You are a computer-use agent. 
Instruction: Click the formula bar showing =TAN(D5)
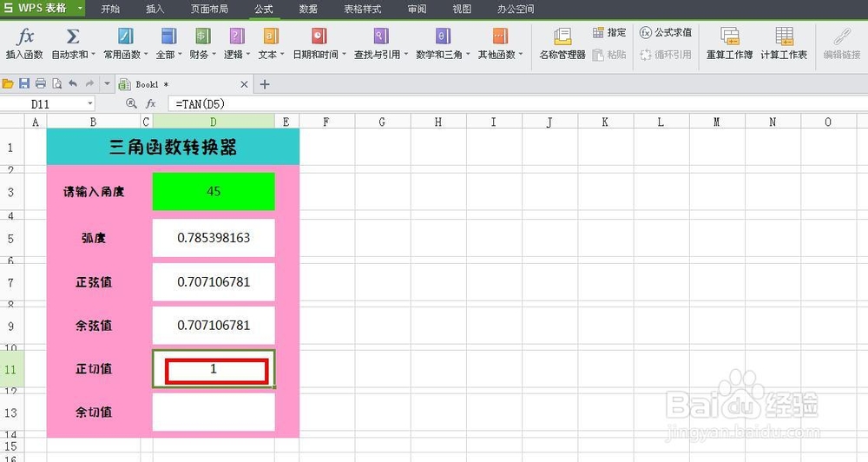pos(517,103)
